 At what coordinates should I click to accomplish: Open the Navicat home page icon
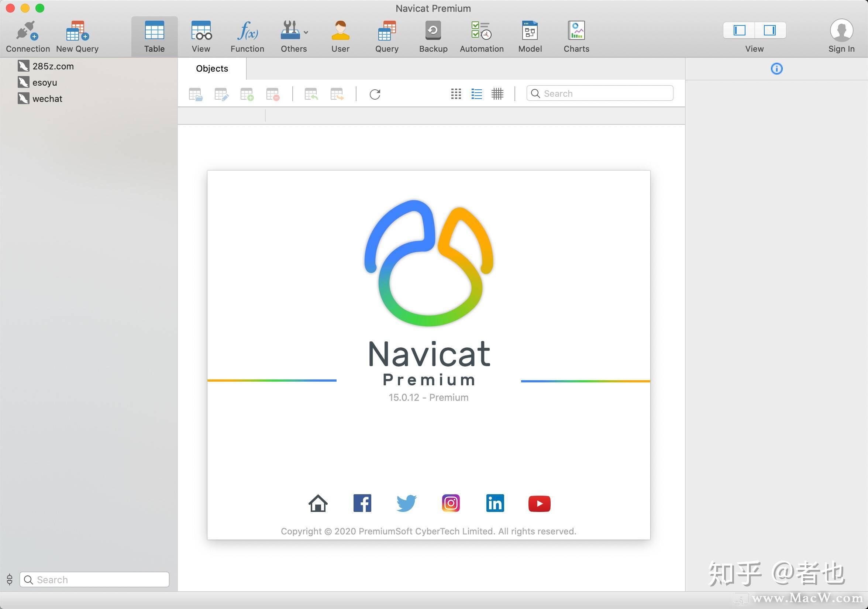pyautogui.click(x=318, y=503)
